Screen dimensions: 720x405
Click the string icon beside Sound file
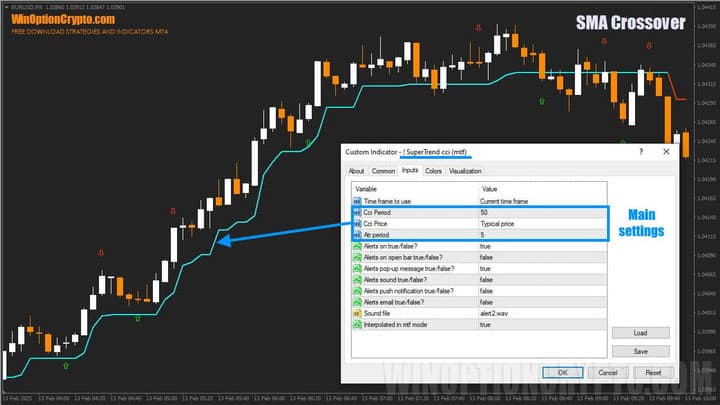[357, 313]
